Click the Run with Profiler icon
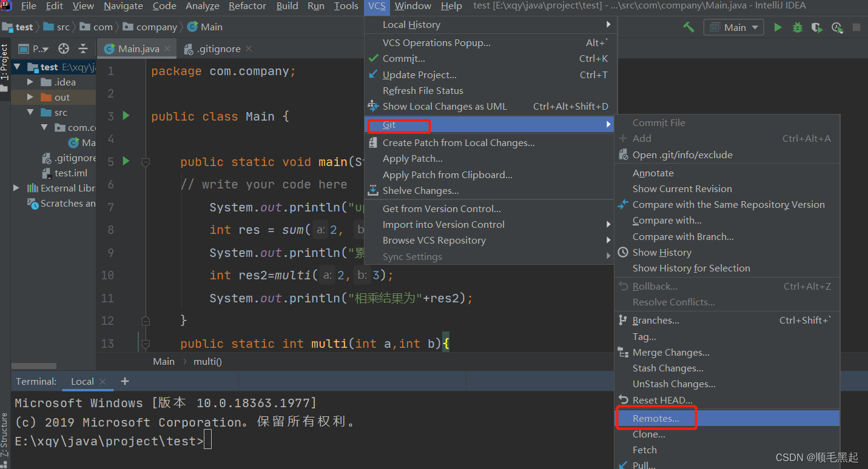Viewport: 868px width, 469px height. click(x=837, y=27)
